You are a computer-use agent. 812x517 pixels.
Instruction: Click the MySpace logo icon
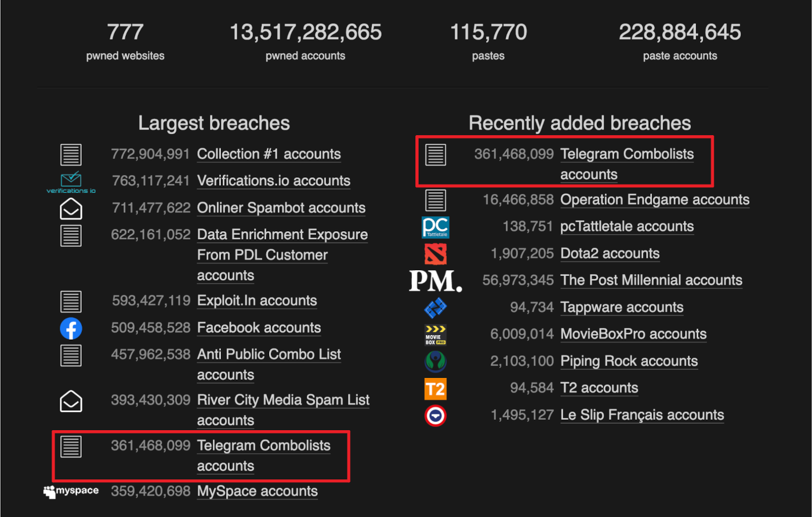point(71,491)
